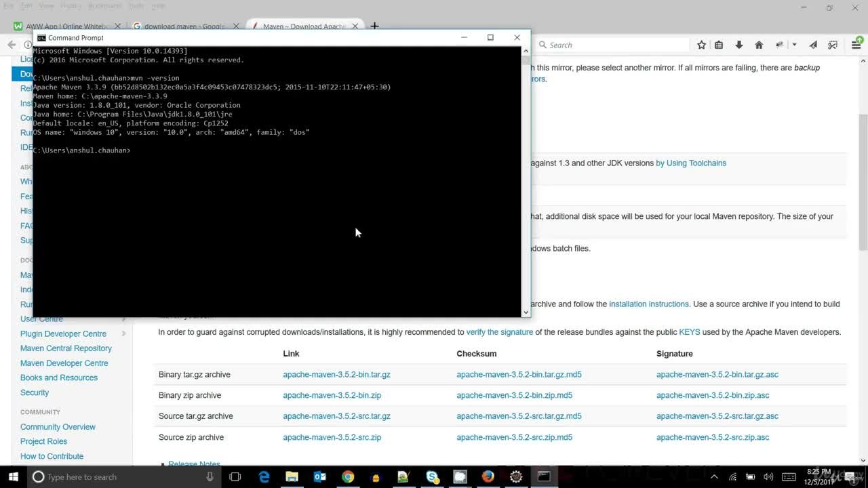Open Skype from the taskbar

[x=432, y=476]
